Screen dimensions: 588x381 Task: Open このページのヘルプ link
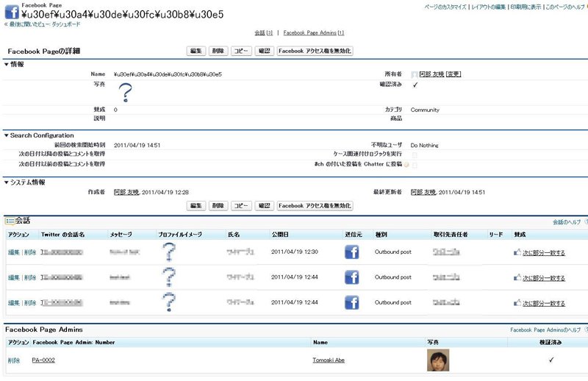[564, 7]
